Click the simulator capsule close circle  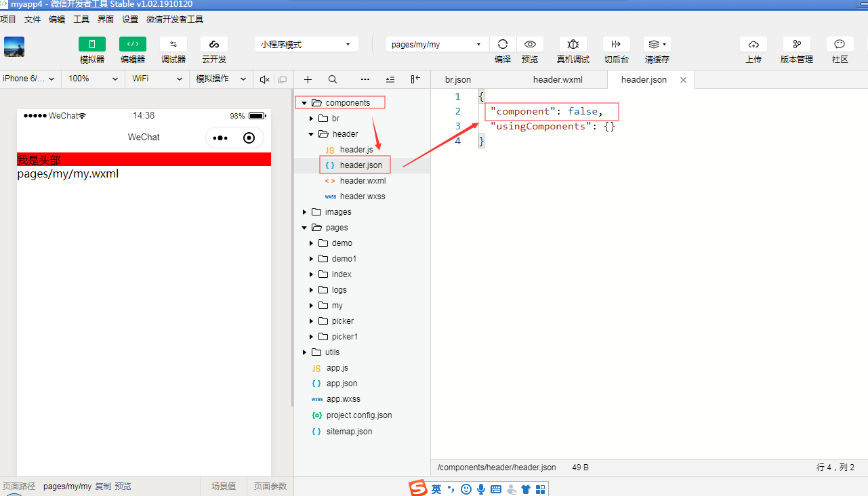click(x=249, y=138)
